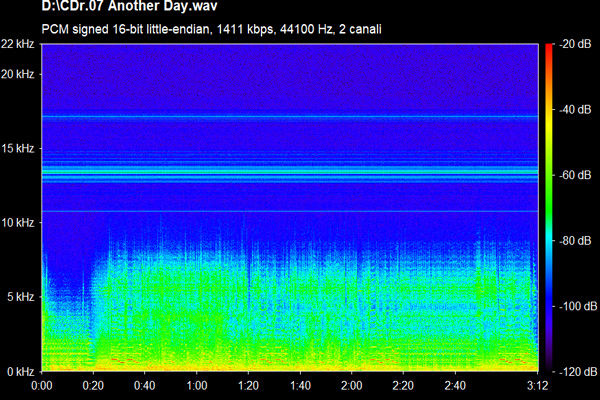Click the 1:00 time axis label
Image resolution: width=600 pixels, height=400 pixels.
(197, 385)
